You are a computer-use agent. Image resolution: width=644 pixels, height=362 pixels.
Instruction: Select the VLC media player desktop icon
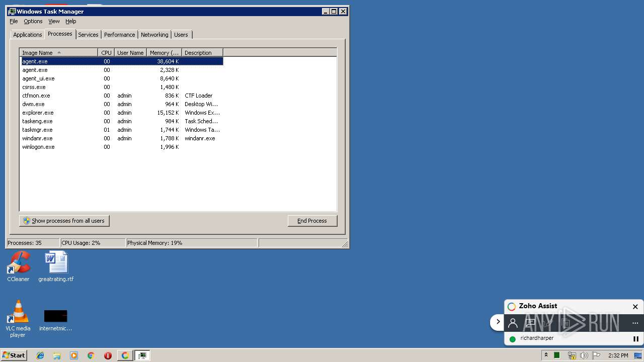18,319
